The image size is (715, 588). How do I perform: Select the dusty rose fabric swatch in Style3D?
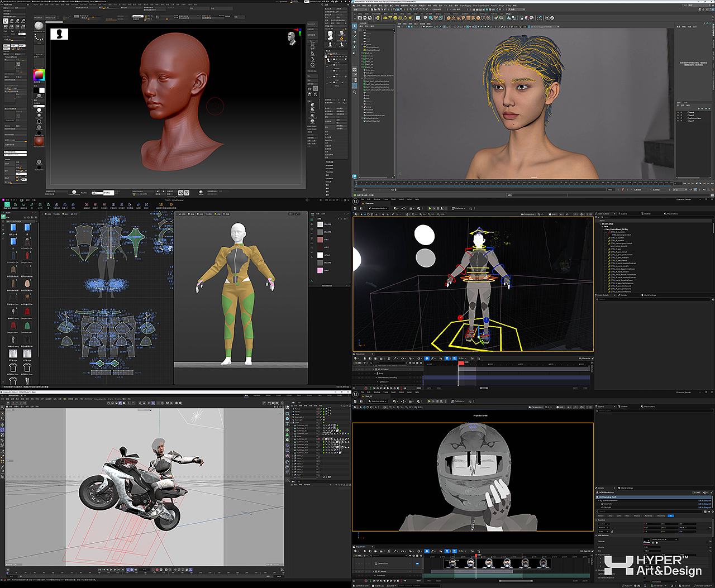[x=320, y=240]
